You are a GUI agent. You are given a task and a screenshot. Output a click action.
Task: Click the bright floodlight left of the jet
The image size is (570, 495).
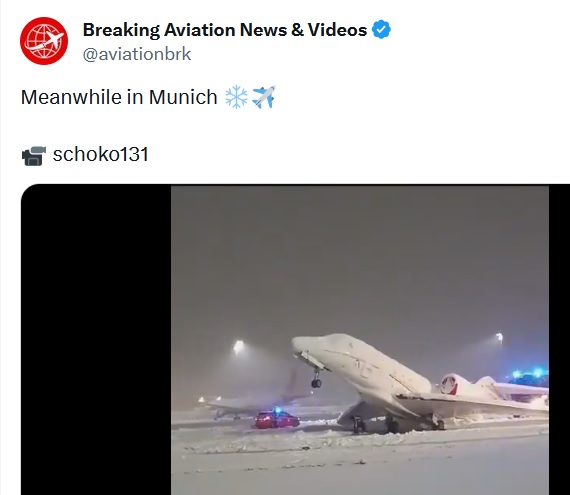click(238, 347)
